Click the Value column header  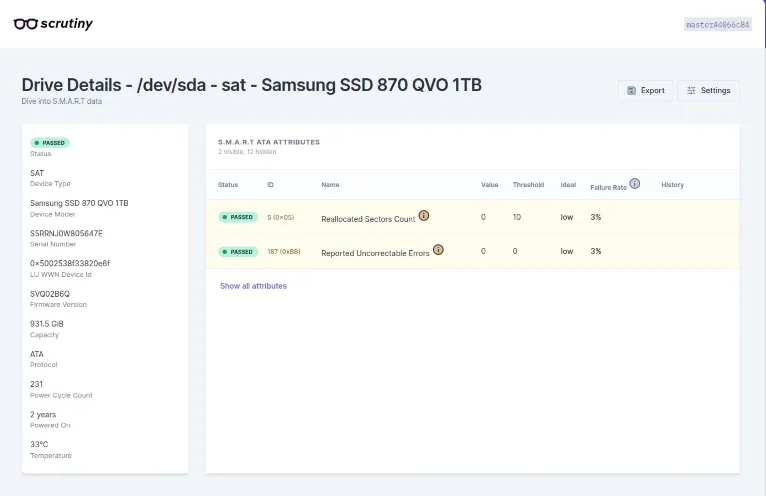point(489,185)
